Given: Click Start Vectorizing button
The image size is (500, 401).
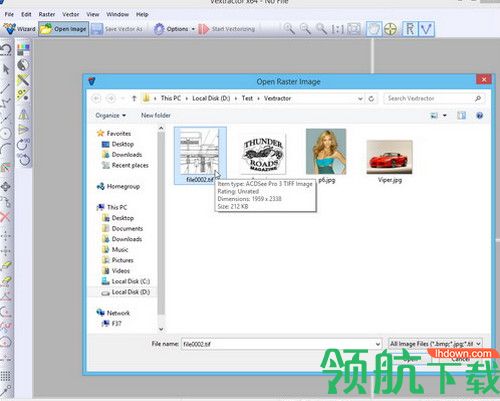Looking at the screenshot, I should coord(227,29).
